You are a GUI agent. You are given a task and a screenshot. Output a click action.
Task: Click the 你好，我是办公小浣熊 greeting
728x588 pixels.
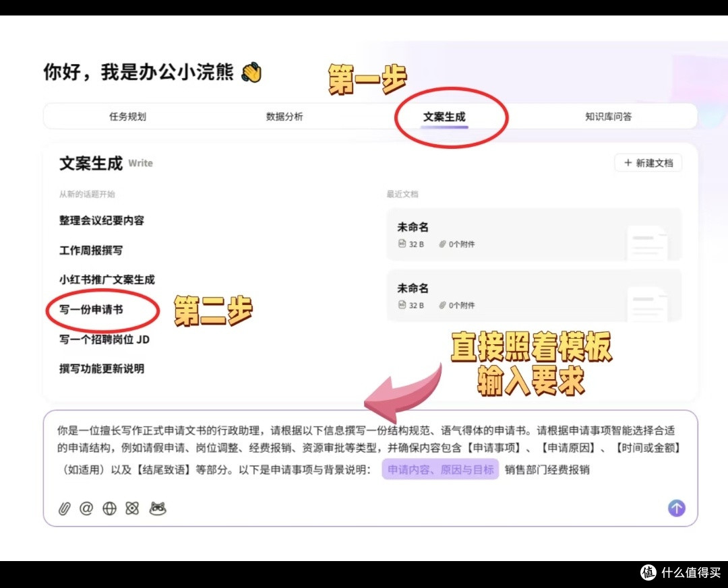pos(152,72)
